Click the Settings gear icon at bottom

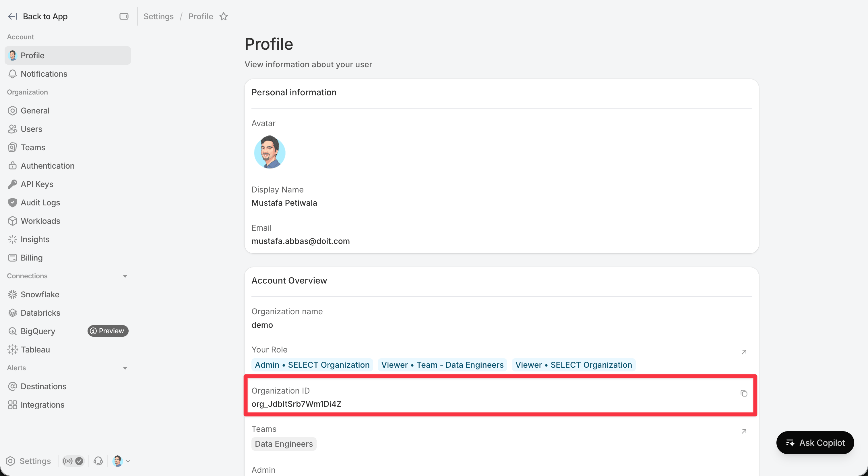10,461
